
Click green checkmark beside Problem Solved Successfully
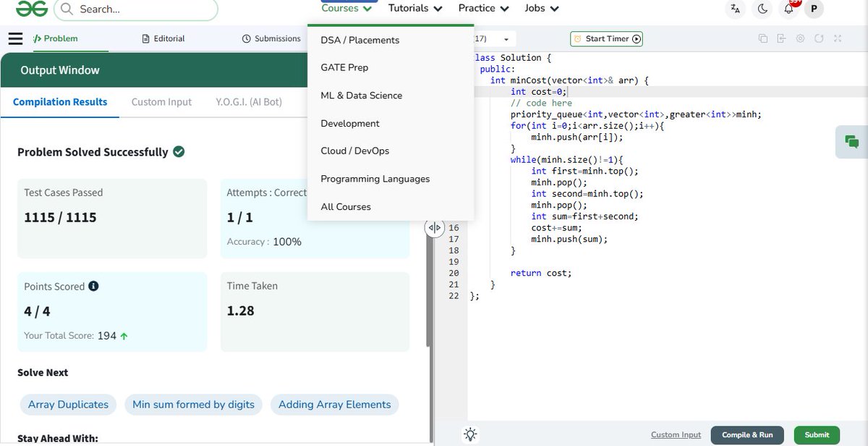click(179, 152)
